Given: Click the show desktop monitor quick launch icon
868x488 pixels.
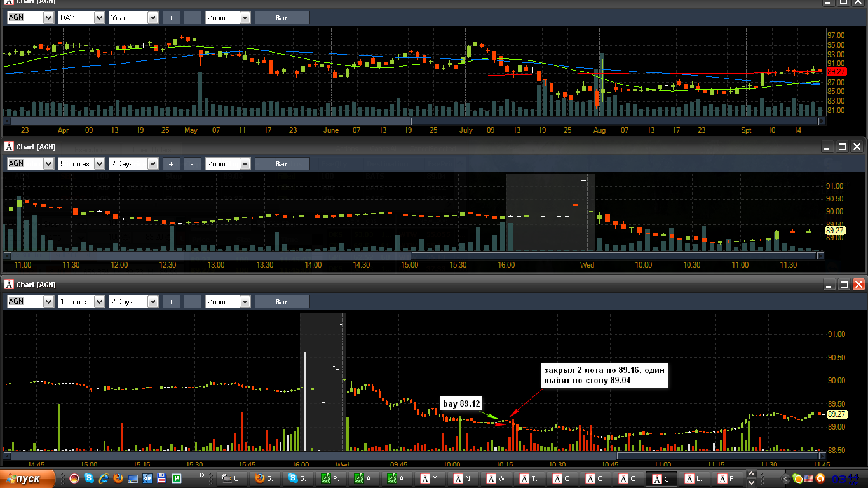Looking at the screenshot, I should 133,478.
